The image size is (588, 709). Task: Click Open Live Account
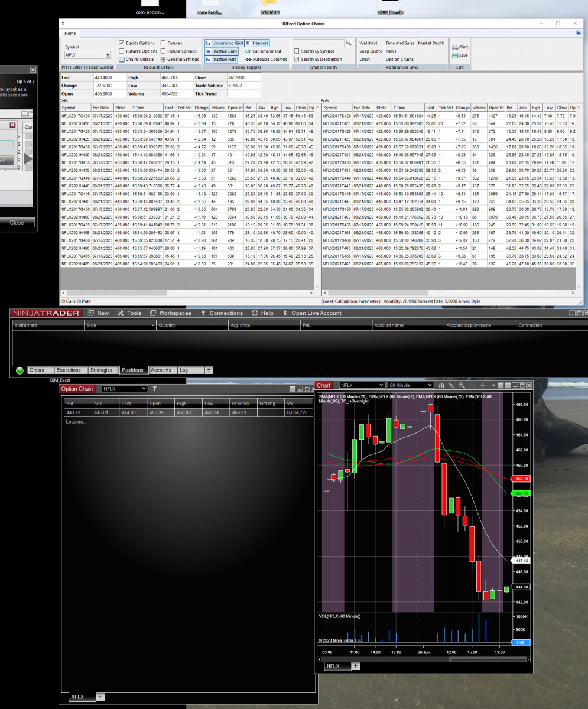tap(313, 313)
